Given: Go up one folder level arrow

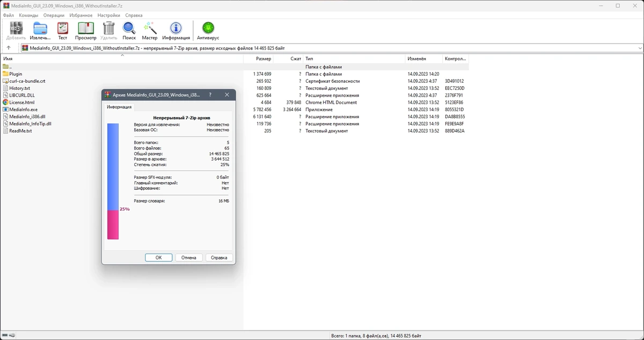Looking at the screenshot, I should [8, 48].
